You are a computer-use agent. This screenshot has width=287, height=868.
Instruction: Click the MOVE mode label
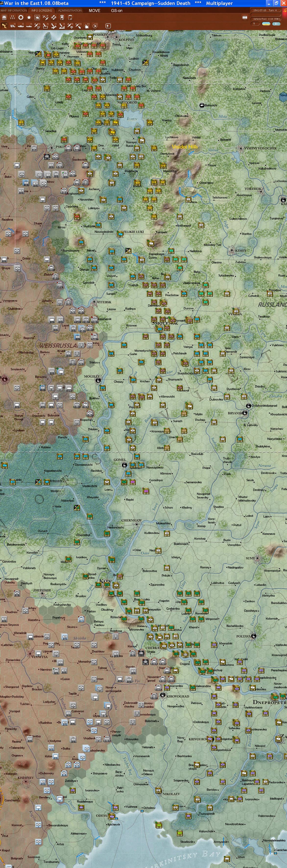pyautogui.click(x=95, y=11)
